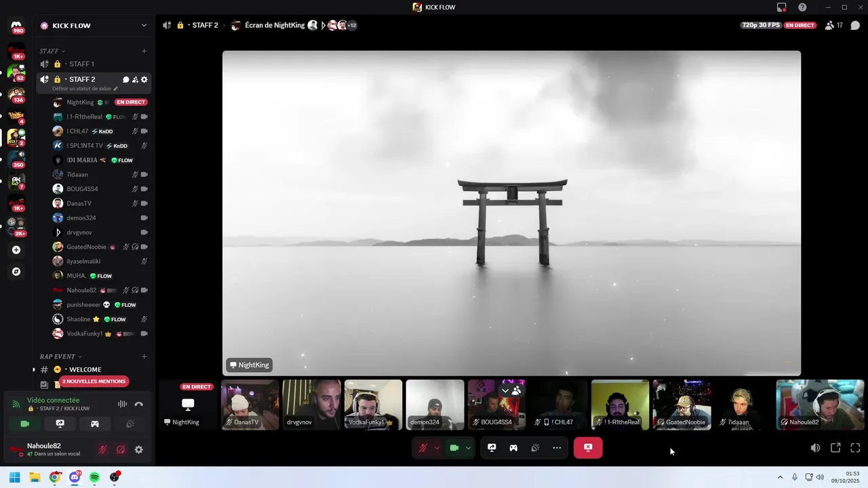This screenshot has height=488, width=868.
Task: Focus VodkaFunky1 video tile
Action: [373, 405]
